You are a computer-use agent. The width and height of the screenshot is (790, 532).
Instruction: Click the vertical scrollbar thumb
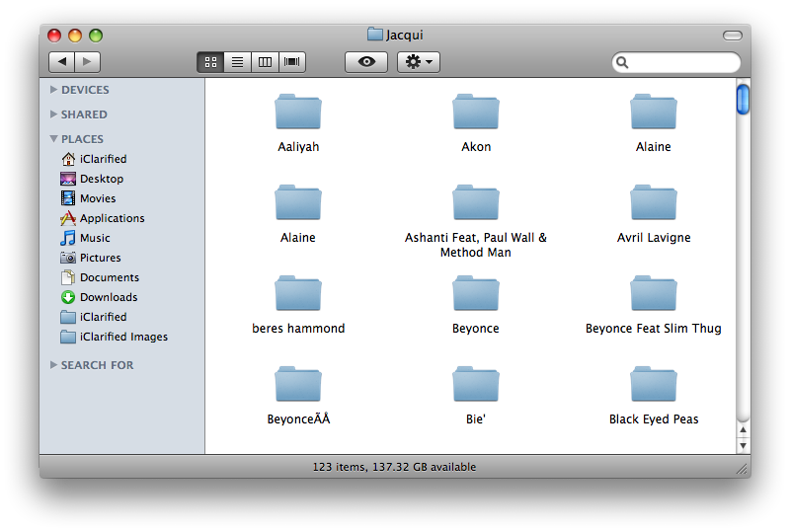point(743,100)
